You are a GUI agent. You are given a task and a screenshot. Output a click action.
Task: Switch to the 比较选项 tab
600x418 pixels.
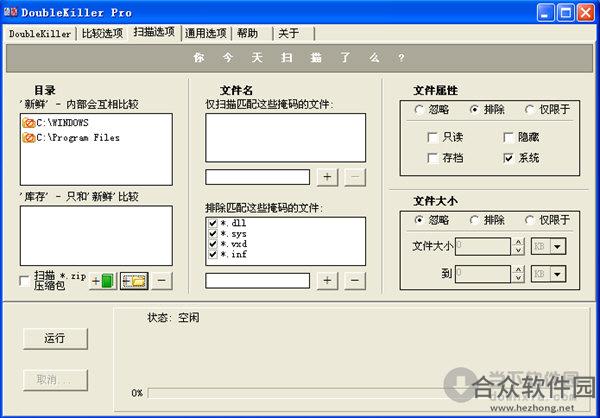[x=102, y=34]
